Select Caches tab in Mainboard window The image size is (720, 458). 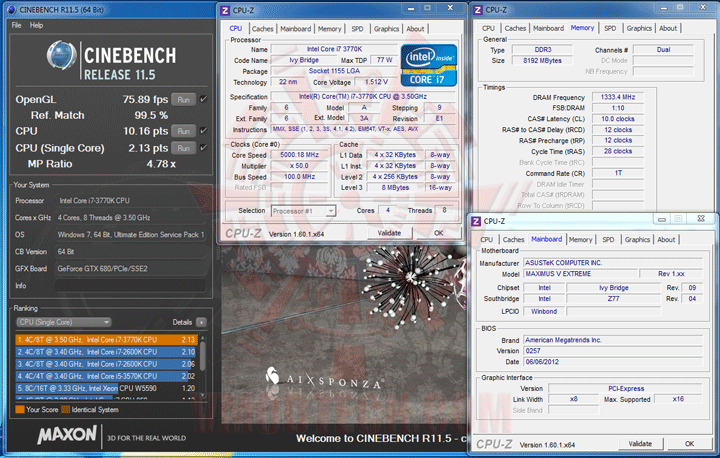(513, 239)
